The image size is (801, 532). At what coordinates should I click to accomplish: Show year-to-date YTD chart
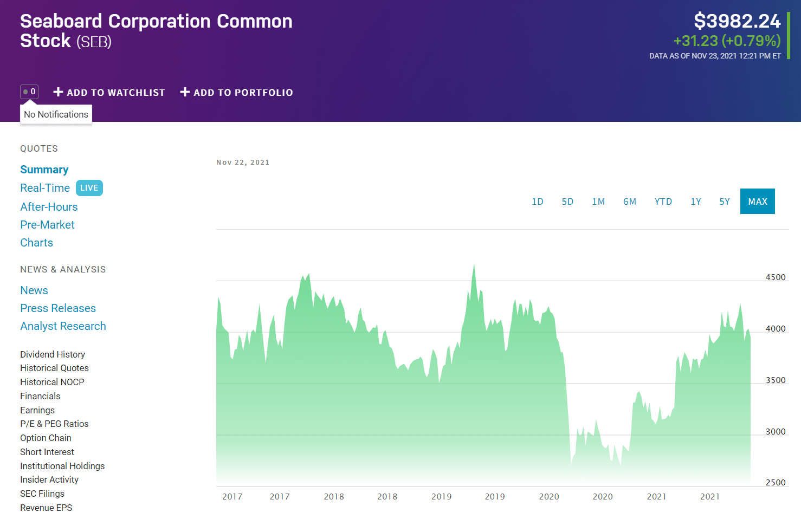coord(663,202)
